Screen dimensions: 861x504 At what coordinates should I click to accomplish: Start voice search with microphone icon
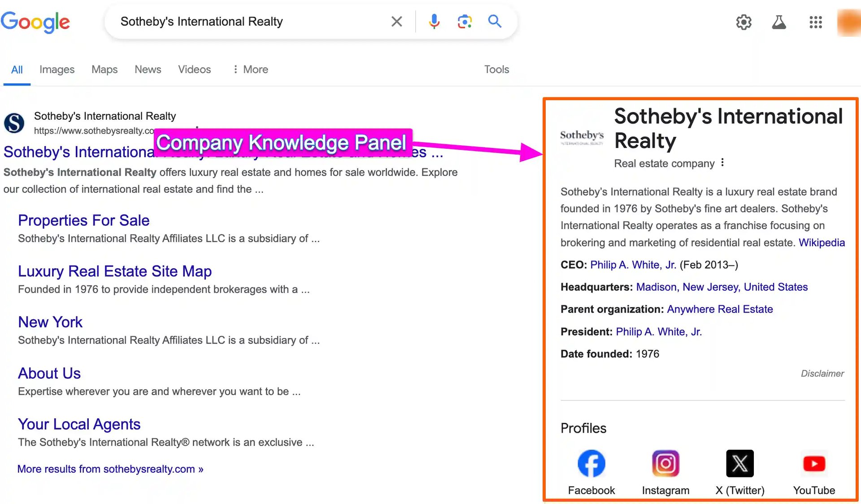(x=434, y=22)
